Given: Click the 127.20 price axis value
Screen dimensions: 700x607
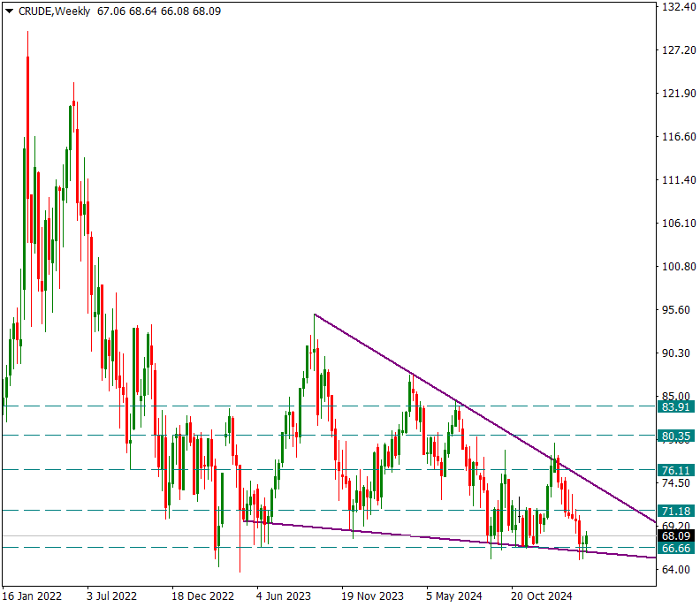Looking at the screenshot, I should pyautogui.click(x=679, y=50).
